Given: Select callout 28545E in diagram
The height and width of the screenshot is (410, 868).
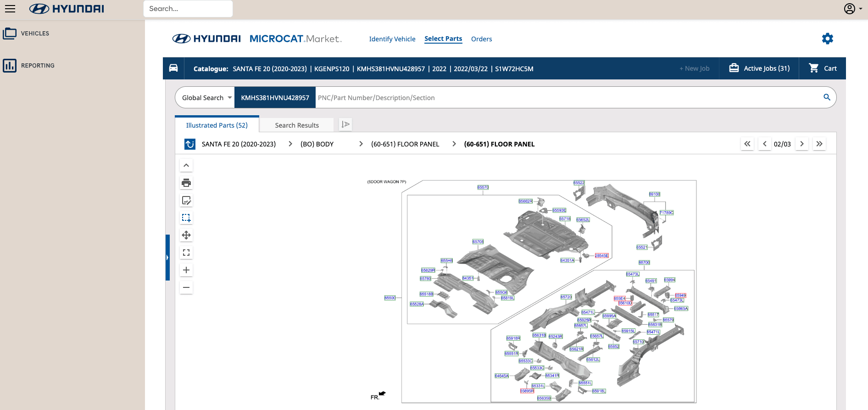Looking at the screenshot, I should point(602,256).
